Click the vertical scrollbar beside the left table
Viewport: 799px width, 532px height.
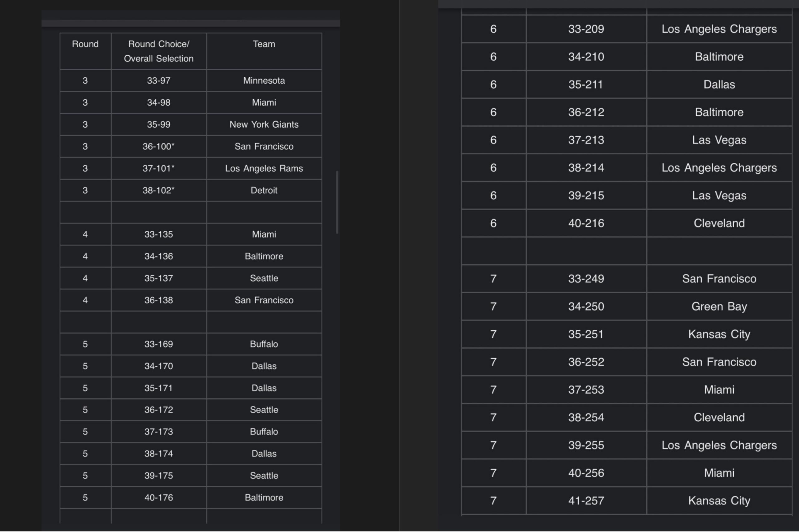coord(337,202)
